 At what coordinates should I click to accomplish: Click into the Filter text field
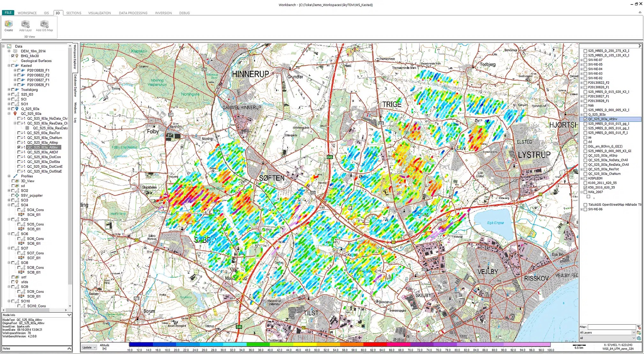[611, 327]
